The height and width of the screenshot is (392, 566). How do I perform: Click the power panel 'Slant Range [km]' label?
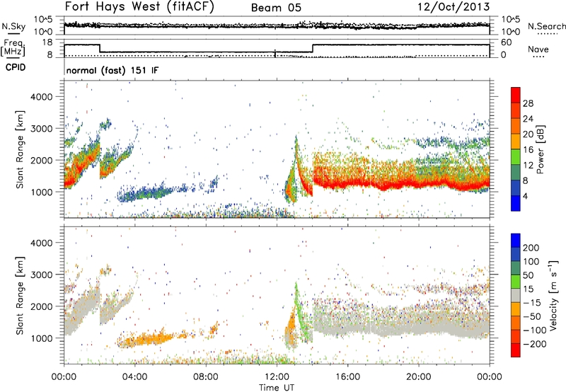pos(20,149)
